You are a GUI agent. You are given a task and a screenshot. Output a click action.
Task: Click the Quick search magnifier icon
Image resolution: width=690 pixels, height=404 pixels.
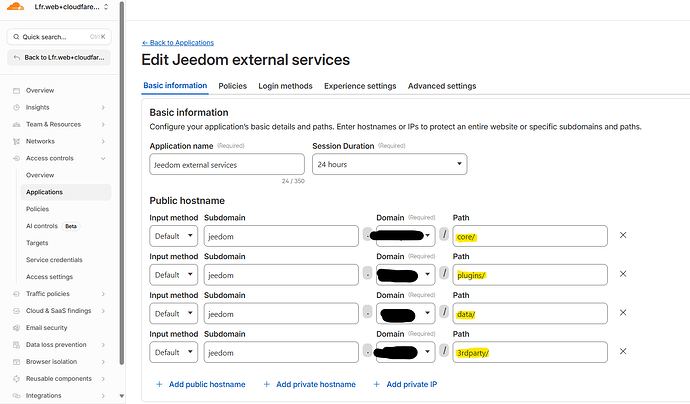click(17, 37)
